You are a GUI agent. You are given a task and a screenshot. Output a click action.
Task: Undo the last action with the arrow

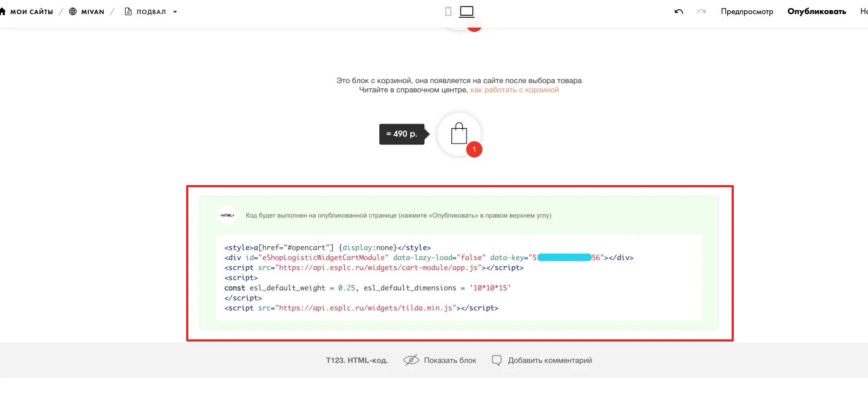(679, 11)
